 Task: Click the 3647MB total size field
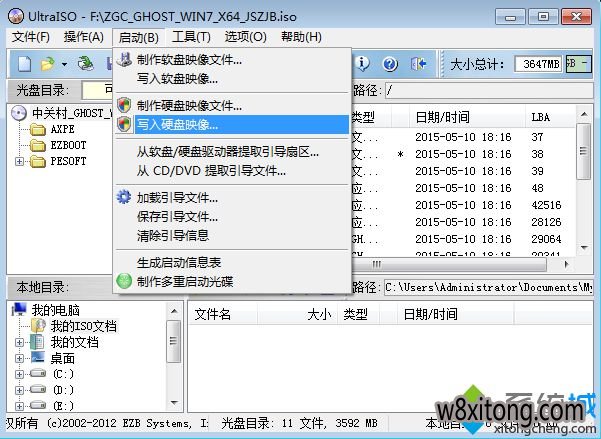tap(538, 64)
